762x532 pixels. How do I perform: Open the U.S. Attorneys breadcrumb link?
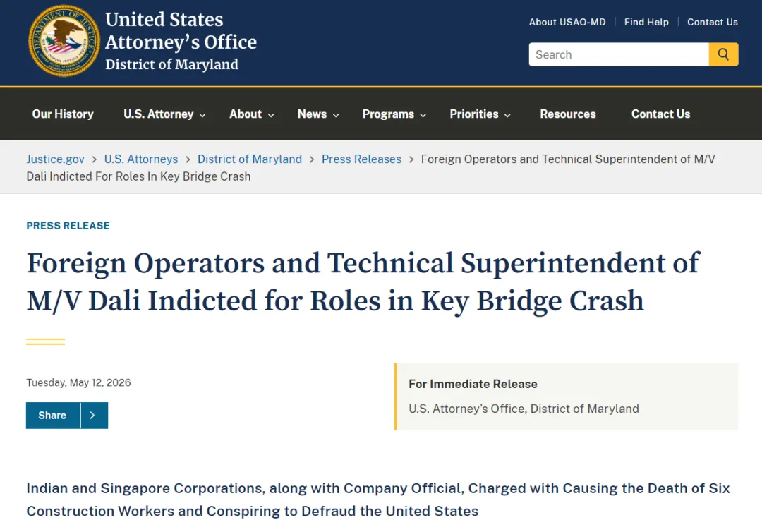141,159
